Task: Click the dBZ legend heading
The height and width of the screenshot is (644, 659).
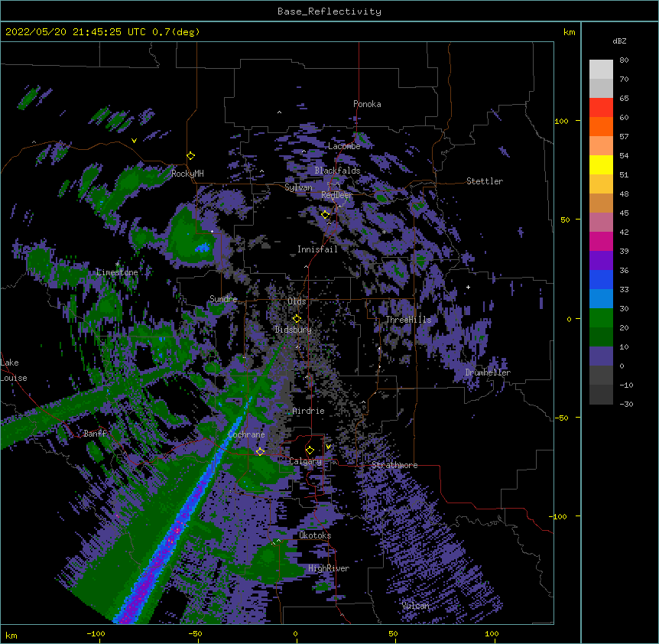Action: [619, 41]
